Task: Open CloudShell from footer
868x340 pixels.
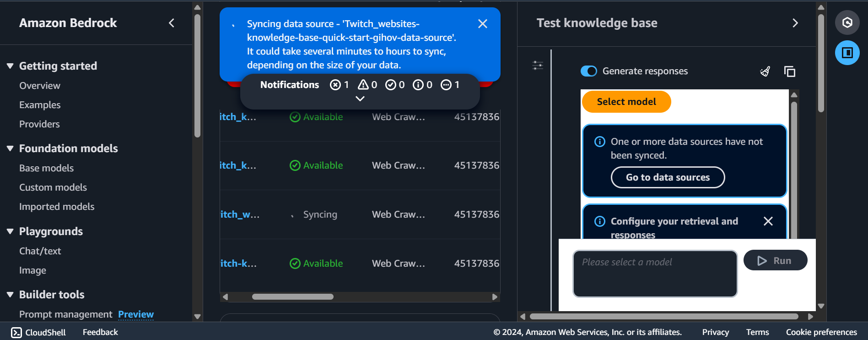Action: pyautogui.click(x=38, y=332)
